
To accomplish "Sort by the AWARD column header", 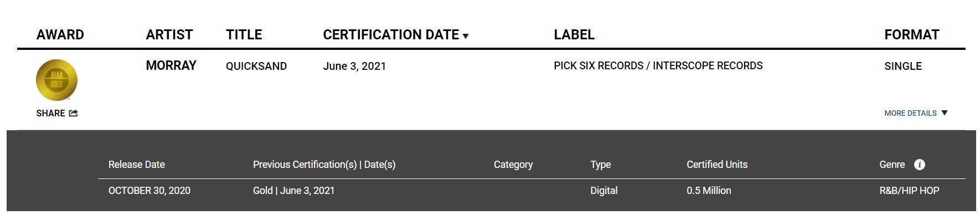I will 60,35.
